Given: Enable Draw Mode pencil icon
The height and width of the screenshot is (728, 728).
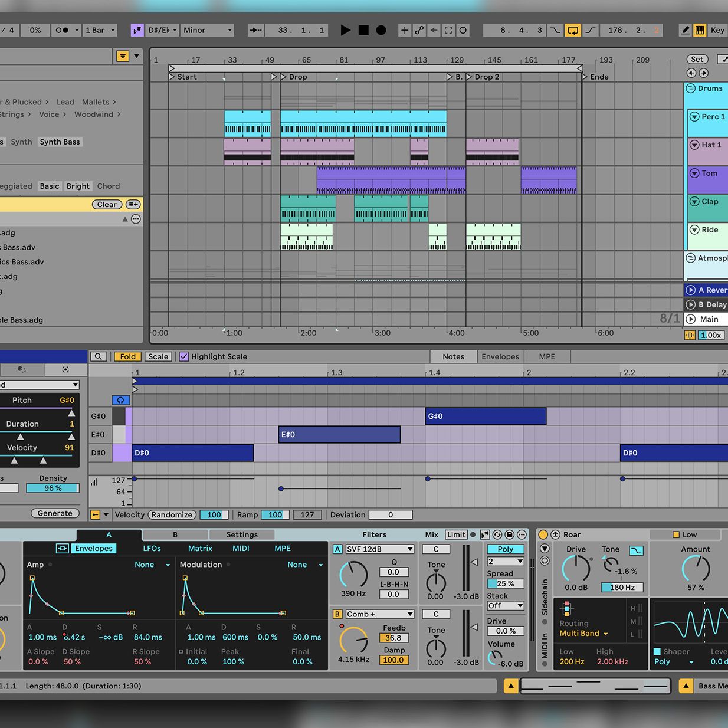Looking at the screenshot, I should (685, 30).
